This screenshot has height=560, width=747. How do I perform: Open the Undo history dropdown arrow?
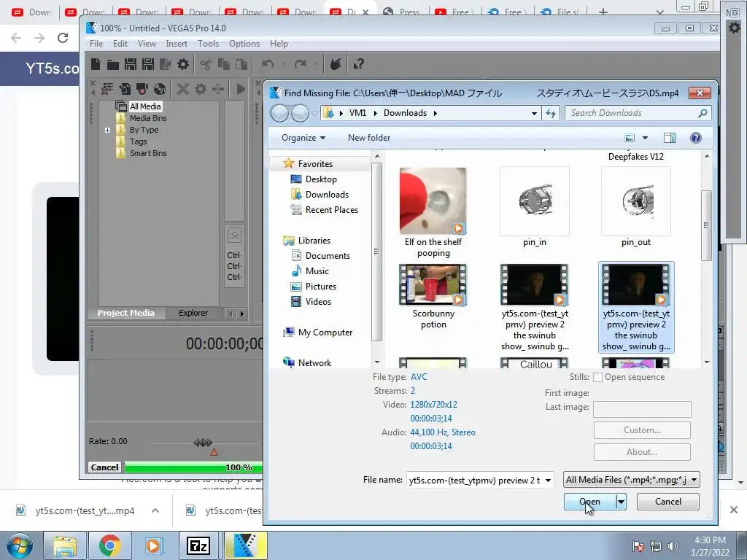point(284,64)
